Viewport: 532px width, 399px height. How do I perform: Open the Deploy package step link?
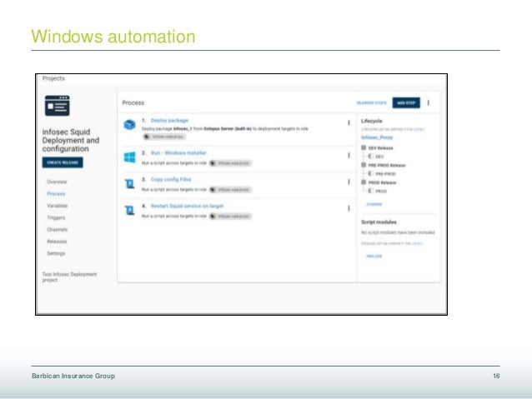169,120
